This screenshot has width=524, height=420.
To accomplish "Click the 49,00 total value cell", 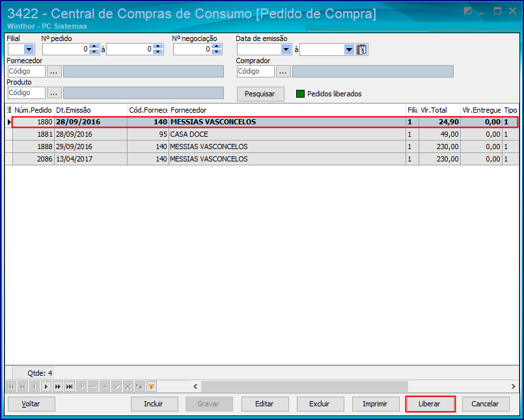I will (439, 134).
